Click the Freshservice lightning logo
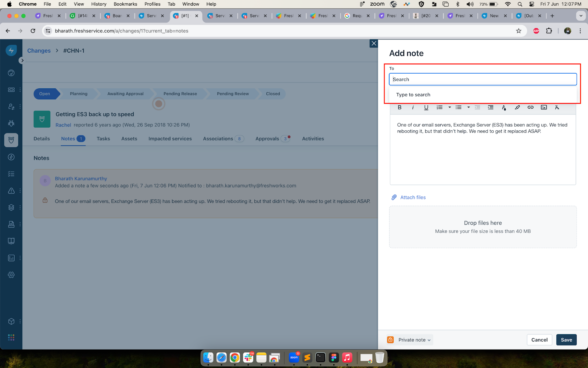 (x=11, y=51)
